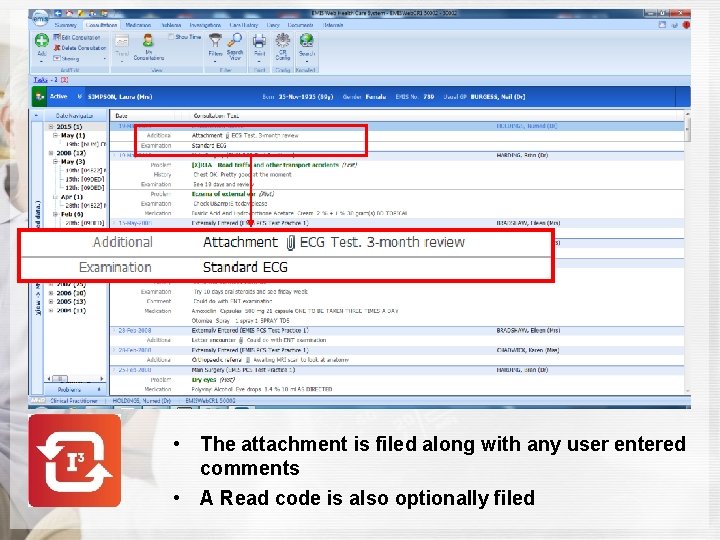Click the consultation list vertical scrollbar
Image resolution: width=720 pixels, height=540 pixels.
[687, 252]
